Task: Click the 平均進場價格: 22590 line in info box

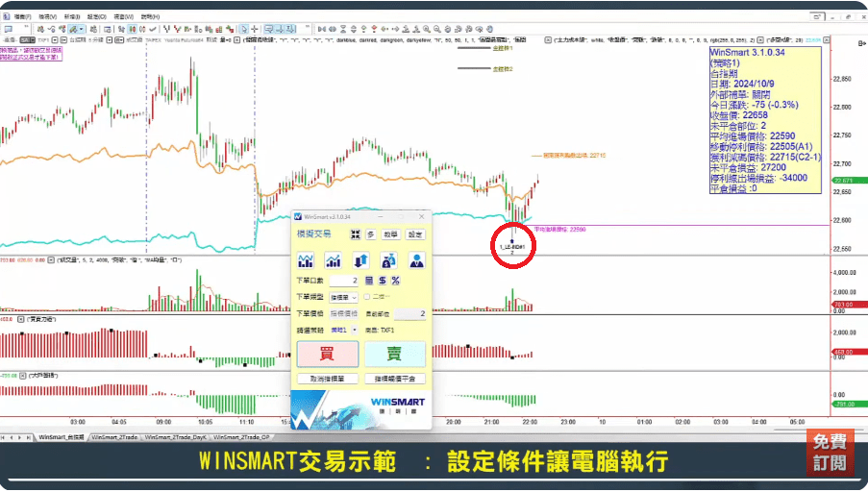Action: coord(753,136)
